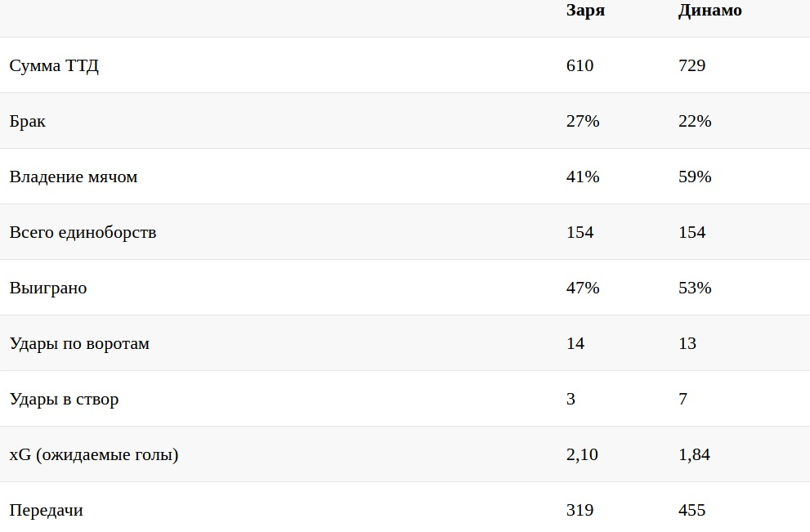Click Заря's 2,10 xG value
Screen dimensions: 810x532
(x=582, y=454)
